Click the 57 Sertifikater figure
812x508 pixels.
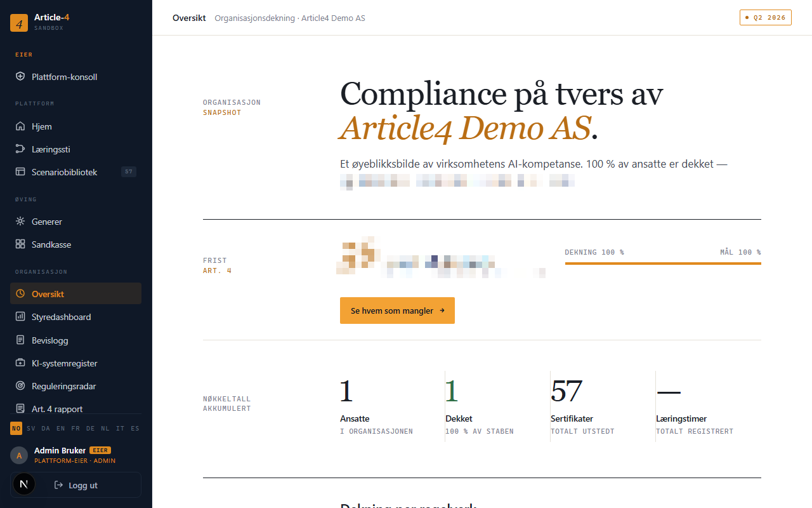(566, 391)
